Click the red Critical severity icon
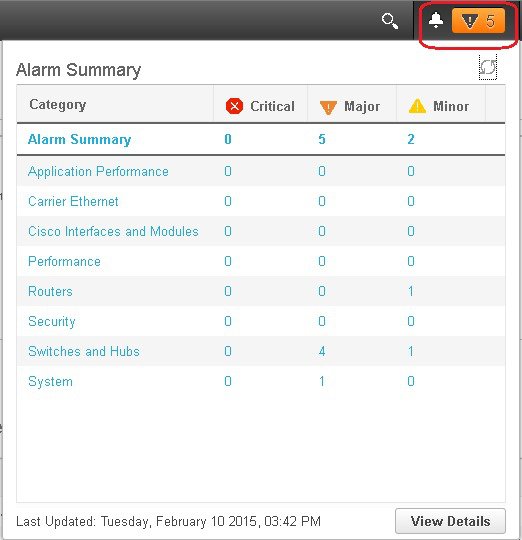The height and width of the screenshot is (540, 522). [234, 106]
